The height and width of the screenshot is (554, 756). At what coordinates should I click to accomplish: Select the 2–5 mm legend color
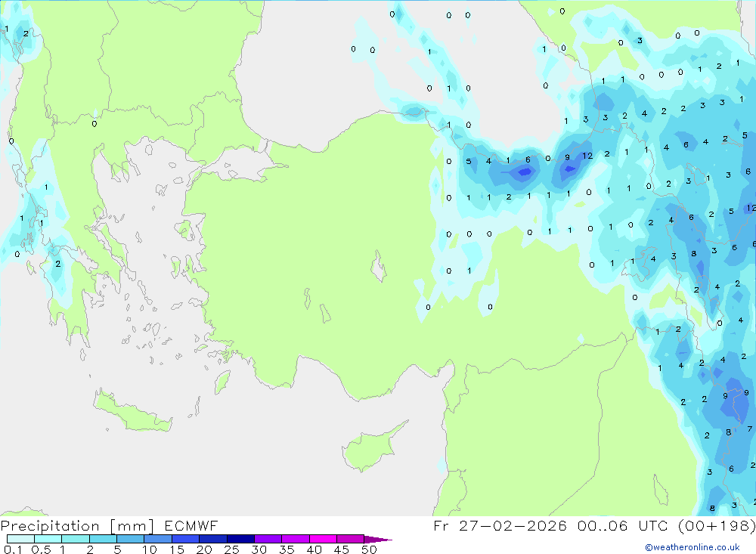[103, 539]
